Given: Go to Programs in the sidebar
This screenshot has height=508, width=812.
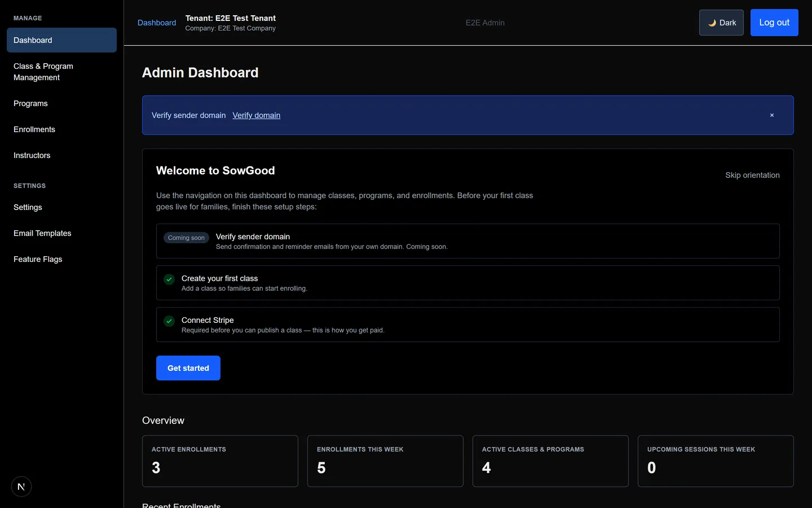Looking at the screenshot, I should point(61,103).
